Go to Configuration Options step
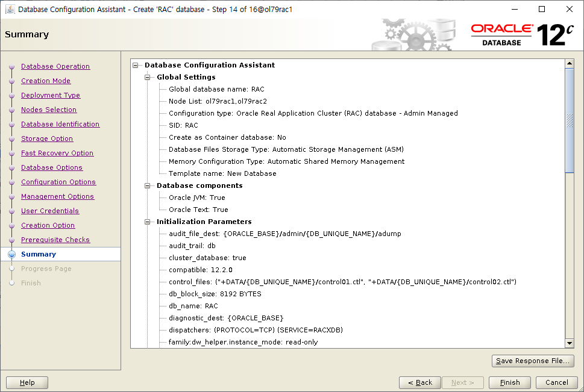Screen dimensions: 584x392 (58, 182)
